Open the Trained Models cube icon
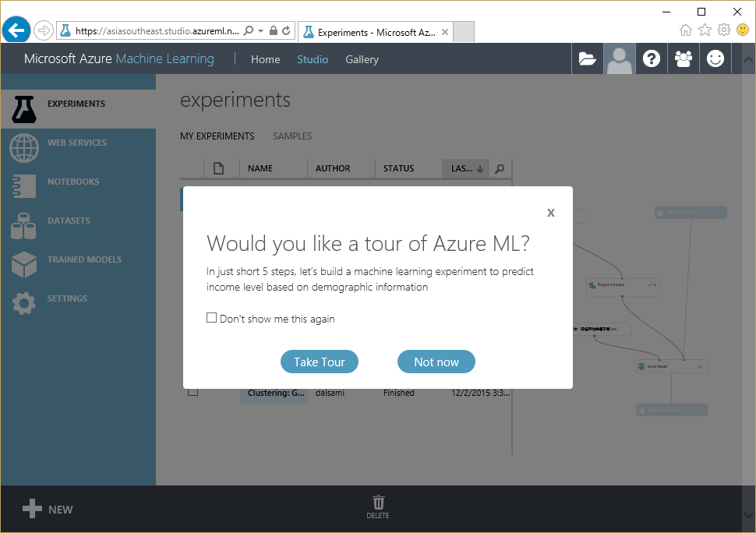 [x=24, y=265]
